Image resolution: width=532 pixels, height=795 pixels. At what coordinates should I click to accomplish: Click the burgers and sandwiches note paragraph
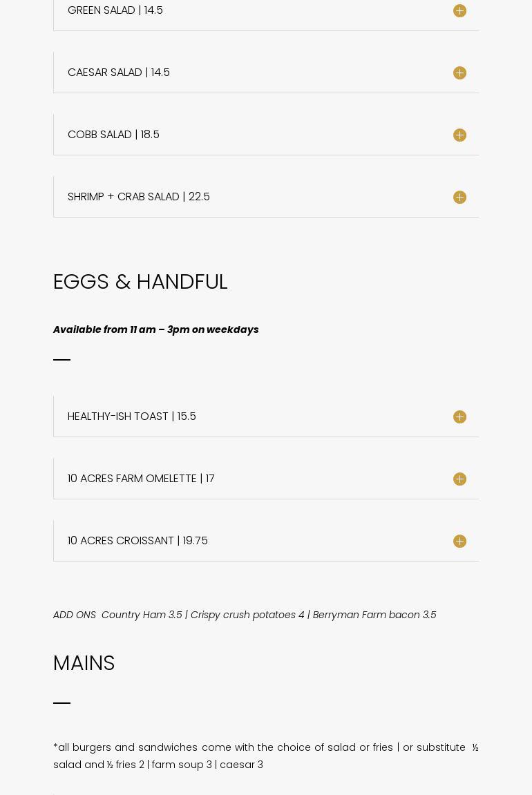pos(265,756)
